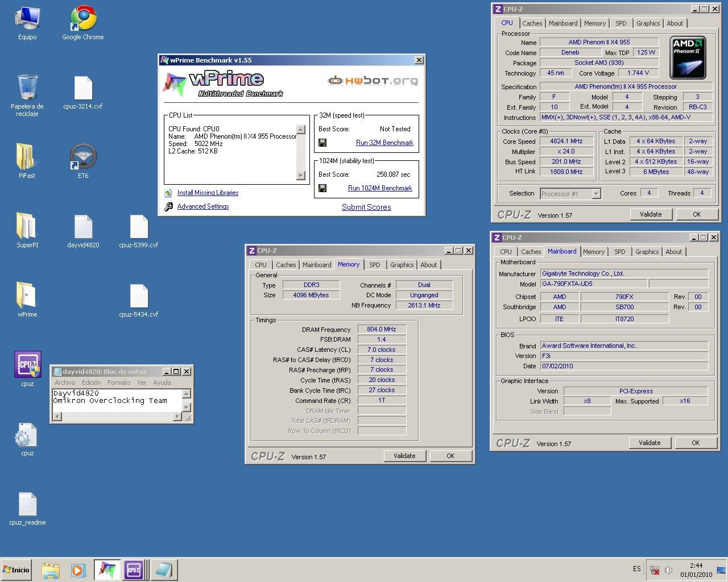Click Install Missing Libraries link

tap(208, 193)
